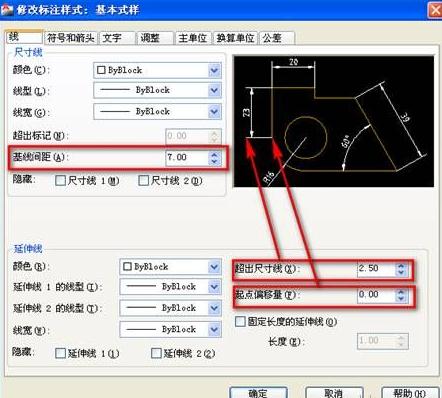Image resolution: width=442 pixels, height=398 pixels.
Task: Switch to the 符号和箭头 tab
Action: tap(71, 38)
